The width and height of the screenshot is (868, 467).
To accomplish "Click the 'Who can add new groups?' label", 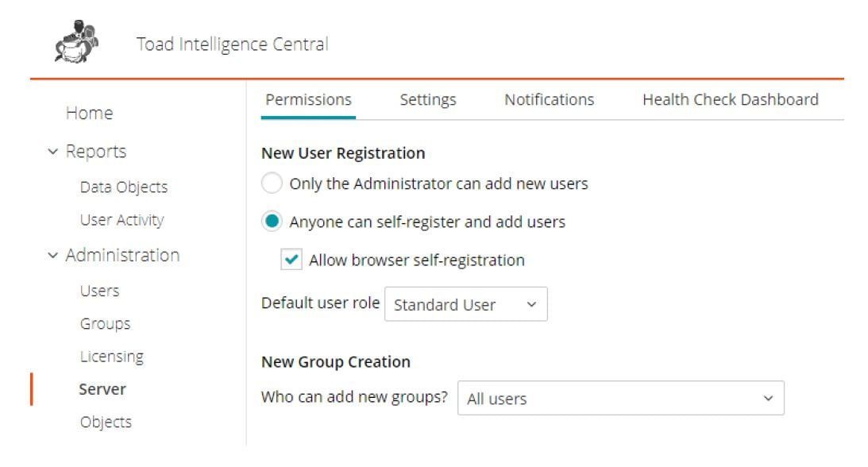I will click(x=354, y=397).
